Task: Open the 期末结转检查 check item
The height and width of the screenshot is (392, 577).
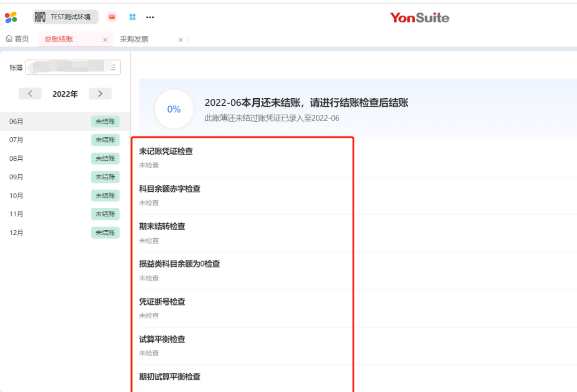Action: pyautogui.click(x=162, y=226)
